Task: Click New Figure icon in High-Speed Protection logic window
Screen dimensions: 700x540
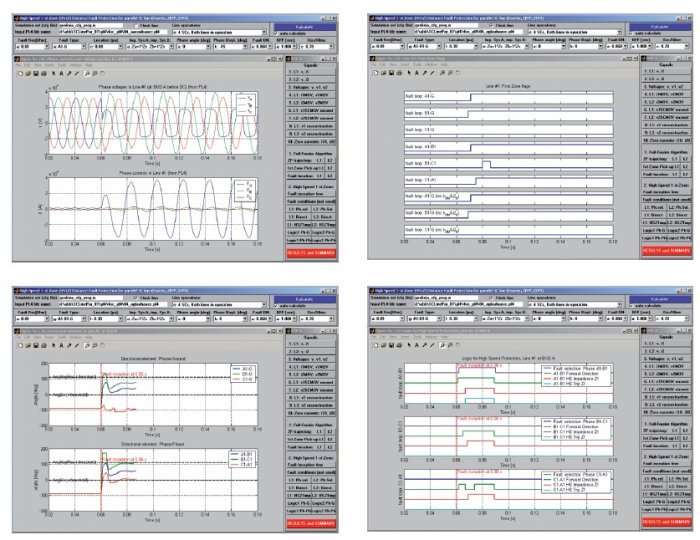Action: click(375, 345)
